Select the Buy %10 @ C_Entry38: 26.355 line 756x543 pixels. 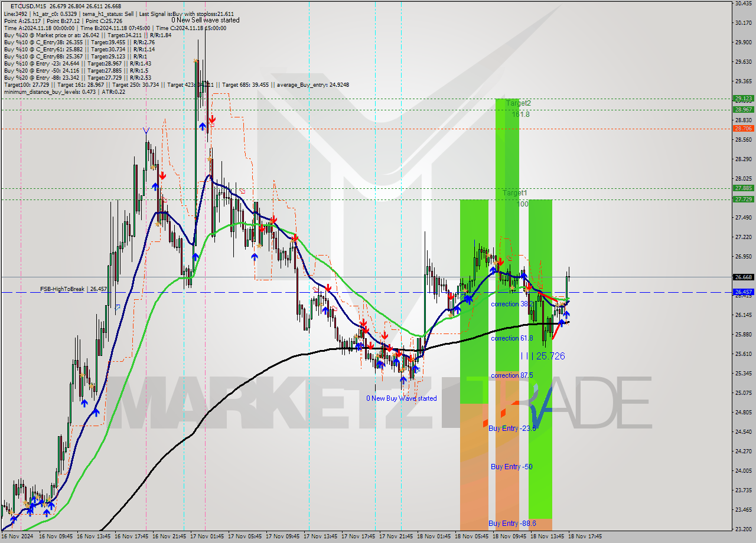click(x=79, y=42)
